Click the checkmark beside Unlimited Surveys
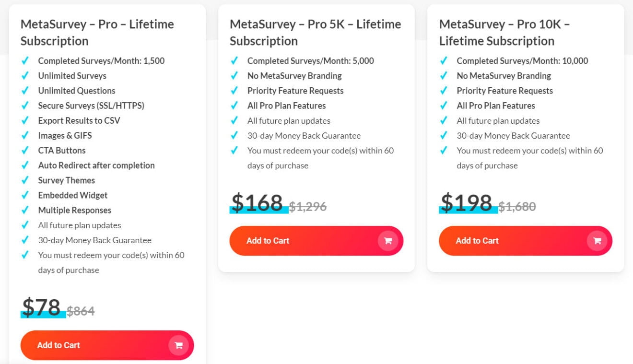 [x=25, y=76]
